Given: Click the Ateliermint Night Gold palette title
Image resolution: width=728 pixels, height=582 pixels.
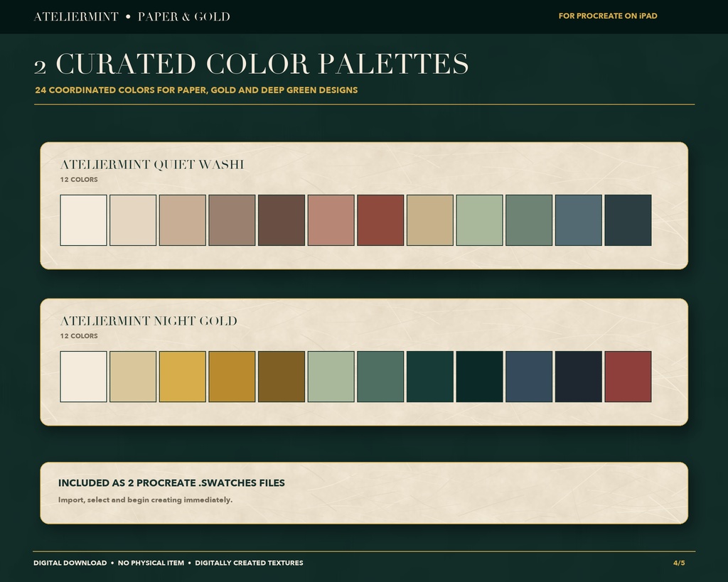Looking at the screenshot, I should [149, 320].
